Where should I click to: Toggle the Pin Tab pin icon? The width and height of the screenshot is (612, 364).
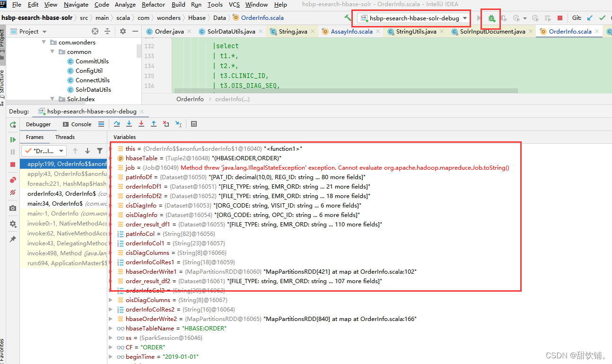pyautogui.click(x=13, y=239)
